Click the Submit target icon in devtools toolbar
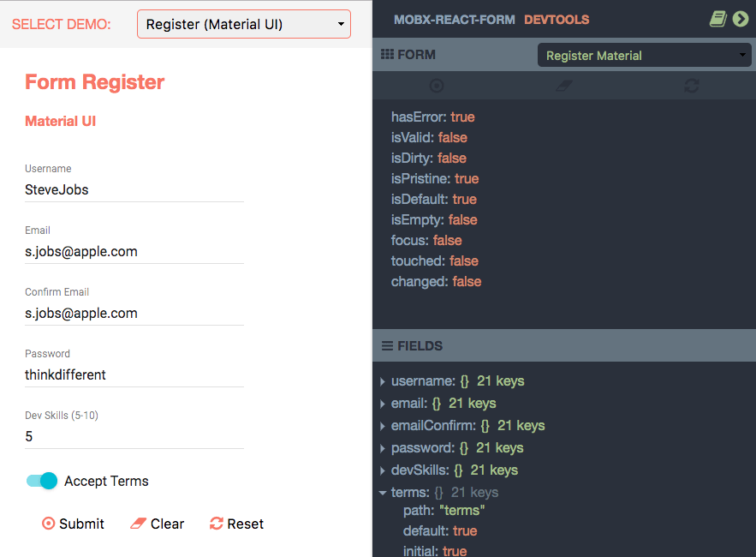This screenshot has height=557, width=756. 436,86
